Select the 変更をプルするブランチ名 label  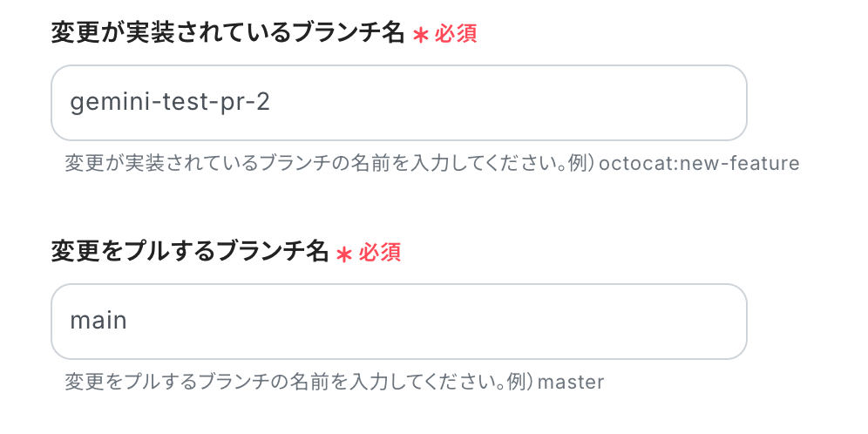(x=190, y=253)
